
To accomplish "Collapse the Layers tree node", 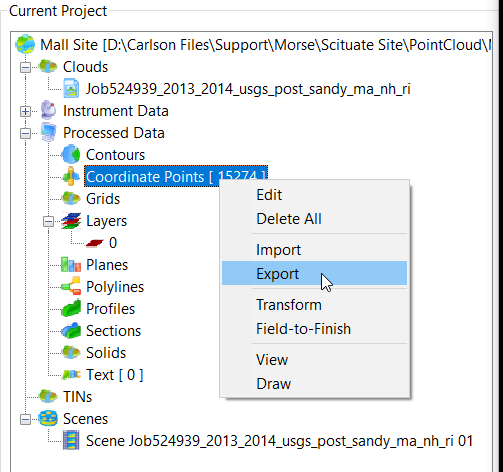I will point(48,221).
